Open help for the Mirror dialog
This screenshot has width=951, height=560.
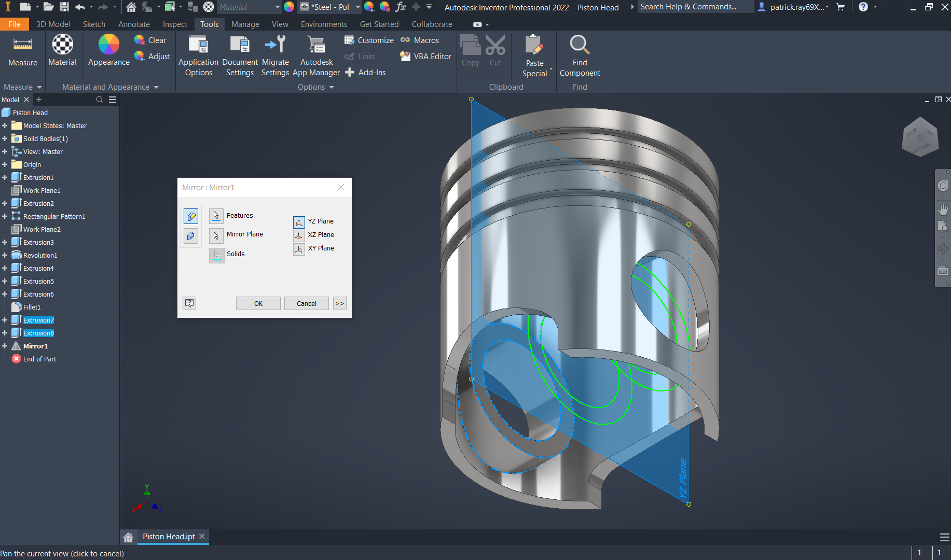[x=189, y=303]
